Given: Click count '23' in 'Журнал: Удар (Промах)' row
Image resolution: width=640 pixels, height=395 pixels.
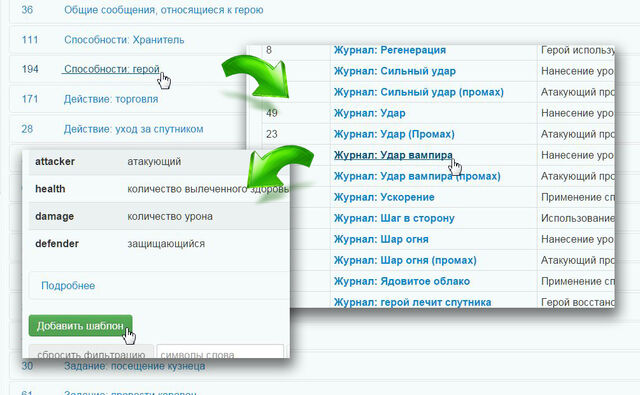Looking at the screenshot, I should tap(272, 134).
